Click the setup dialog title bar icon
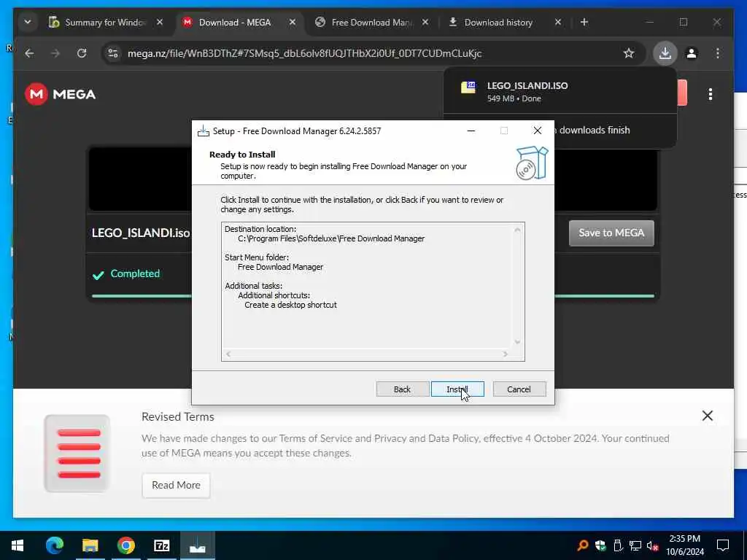Image resolution: width=747 pixels, height=560 pixels. (204, 131)
